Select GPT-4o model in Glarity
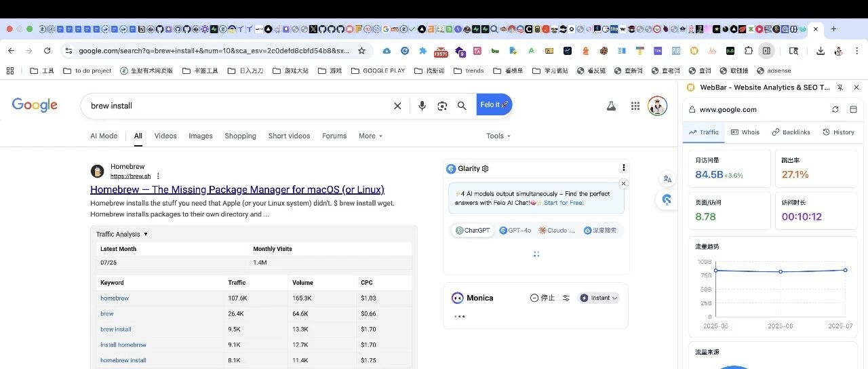 point(515,231)
